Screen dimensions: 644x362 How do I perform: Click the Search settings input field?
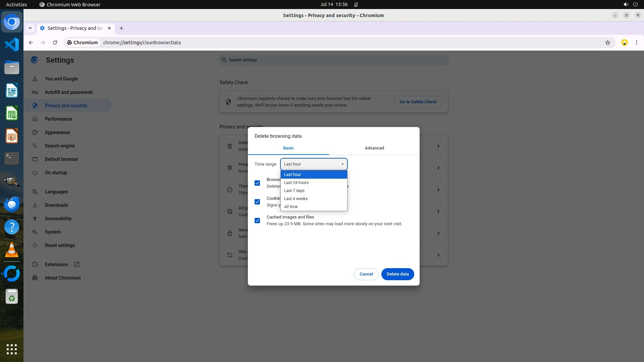(x=334, y=60)
